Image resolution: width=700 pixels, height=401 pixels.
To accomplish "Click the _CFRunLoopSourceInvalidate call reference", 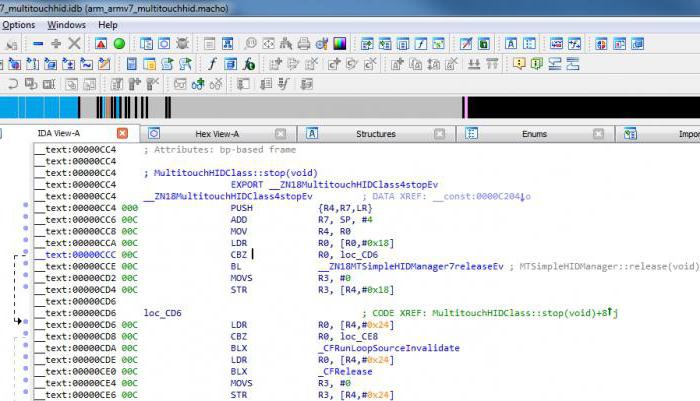I will coord(389,347).
